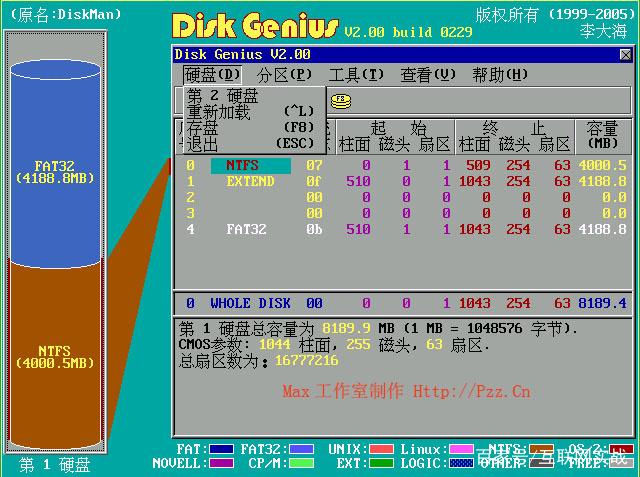Open the 查看(V) view menu
Viewport: 640px width, 477px height.
point(428,75)
